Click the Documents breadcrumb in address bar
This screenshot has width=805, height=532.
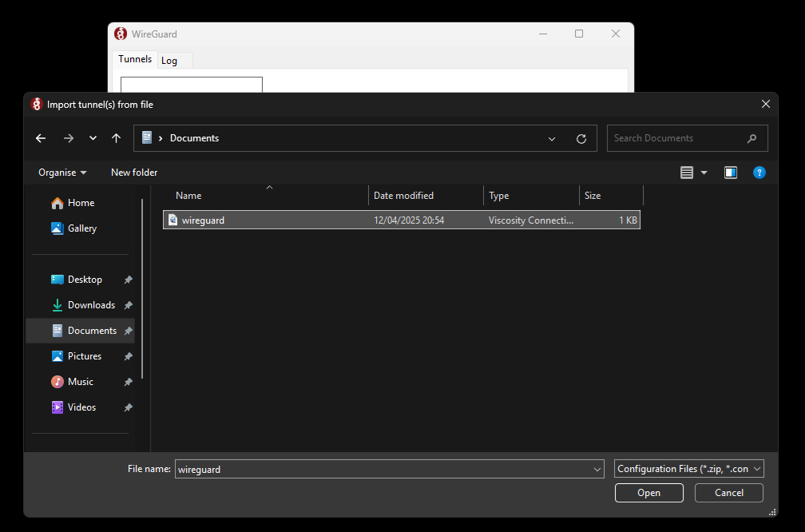coord(194,138)
